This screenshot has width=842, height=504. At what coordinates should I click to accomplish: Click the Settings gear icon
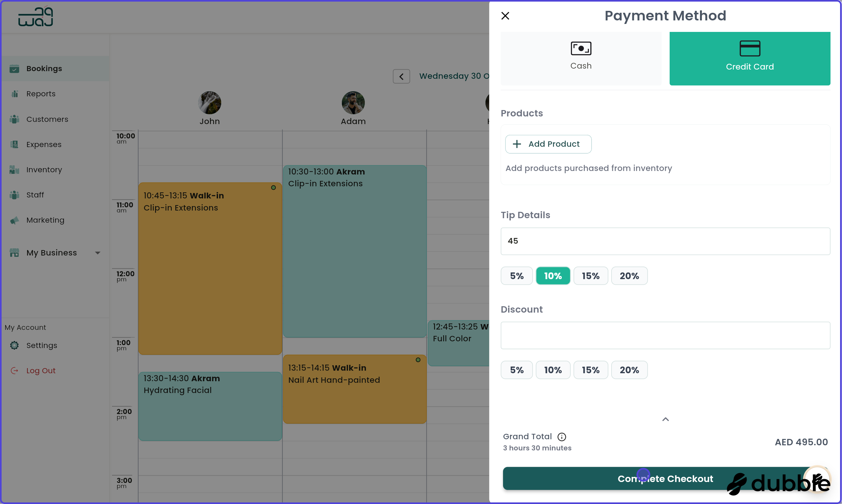(14, 345)
